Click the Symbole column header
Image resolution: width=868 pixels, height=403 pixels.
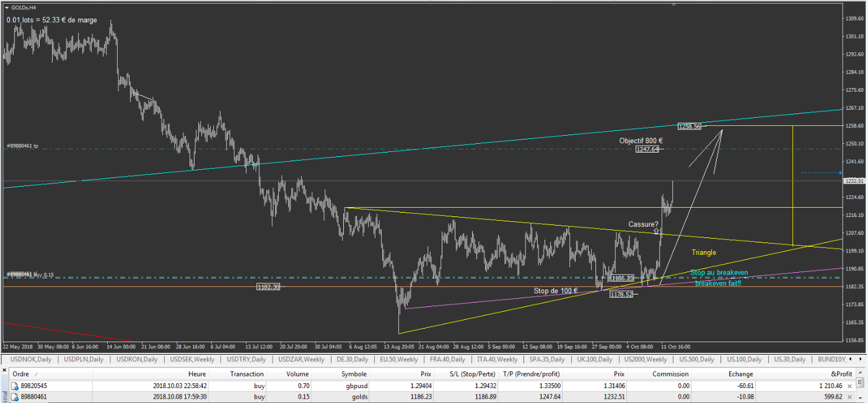tap(354, 374)
